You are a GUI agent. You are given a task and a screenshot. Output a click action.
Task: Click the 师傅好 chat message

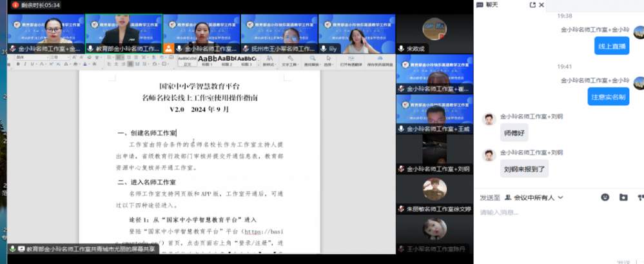514,132
